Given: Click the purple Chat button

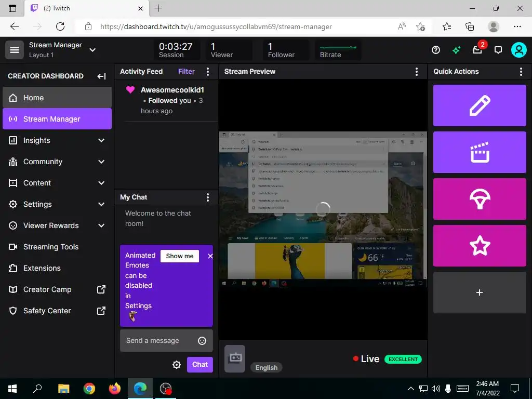Looking at the screenshot, I should 200,364.
